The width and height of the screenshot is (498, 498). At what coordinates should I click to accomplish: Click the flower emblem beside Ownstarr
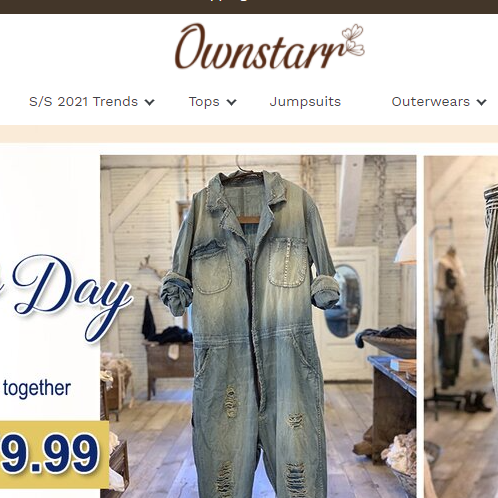pyautogui.click(x=353, y=39)
